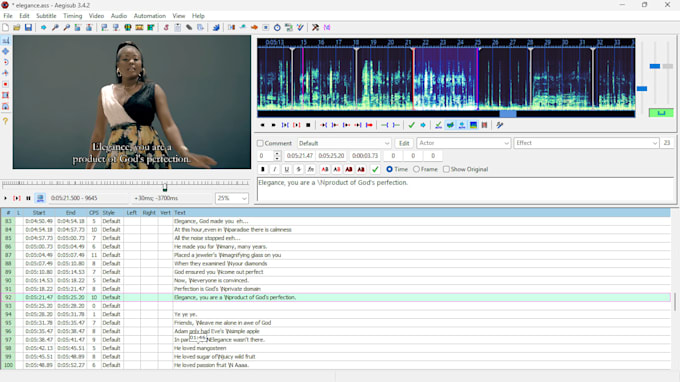Toggle auto-scroll audio display icon
The image size is (680, 382).
[x=462, y=125]
